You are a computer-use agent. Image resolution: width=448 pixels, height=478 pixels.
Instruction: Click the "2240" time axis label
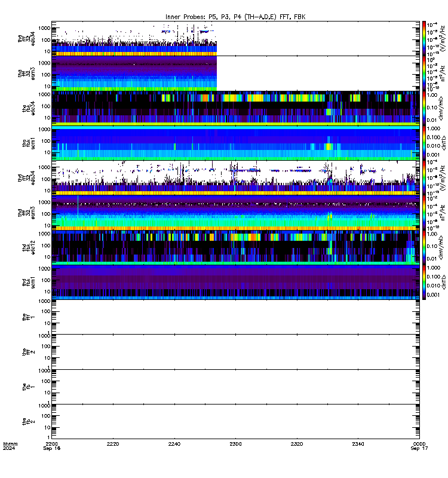pyautogui.click(x=174, y=444)
